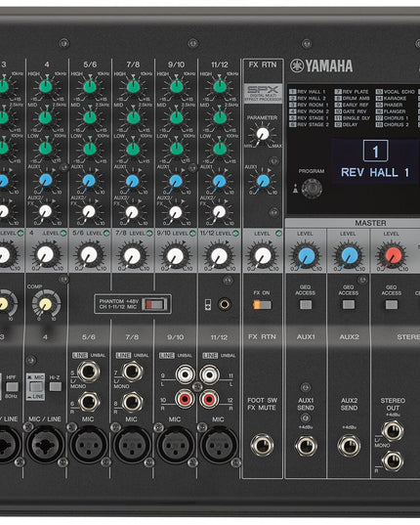Click the channel 5/6 AUX2/FX knob
This screenshot has width=420, height=525.
click(89, 211)
